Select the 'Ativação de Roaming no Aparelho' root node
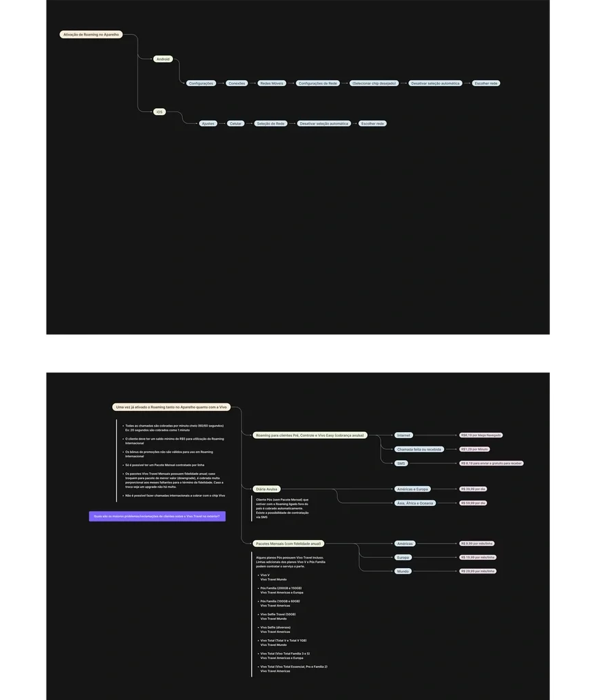The image size is (591, 700). click(91, 34)
